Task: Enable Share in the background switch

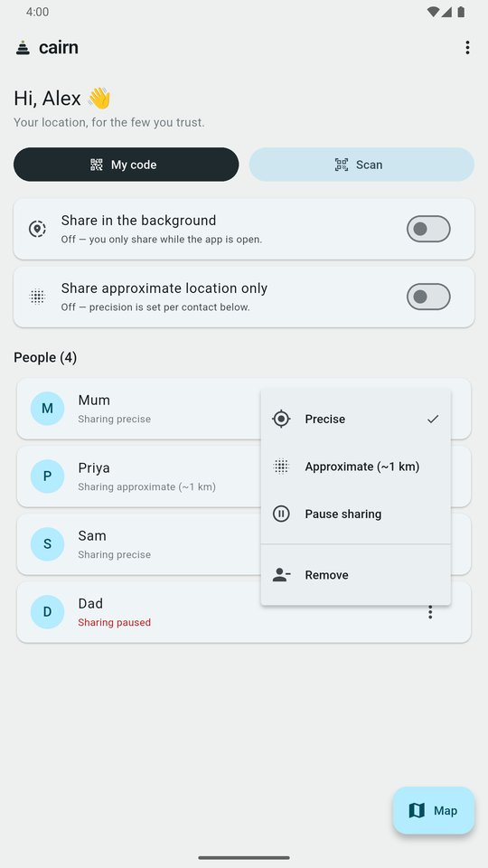Action: click(x=428, y=229)
